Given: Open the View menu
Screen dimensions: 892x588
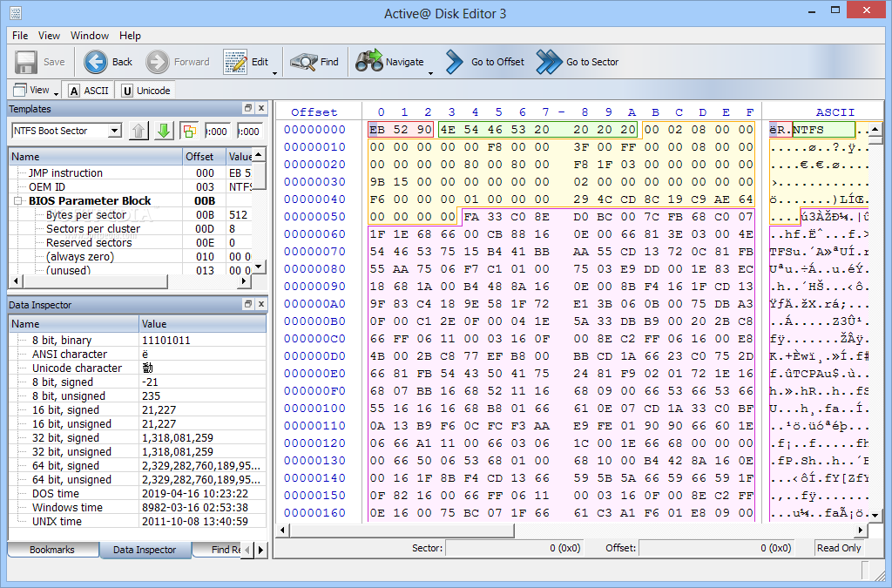Looking at the screenshot, I should point(49,35).
